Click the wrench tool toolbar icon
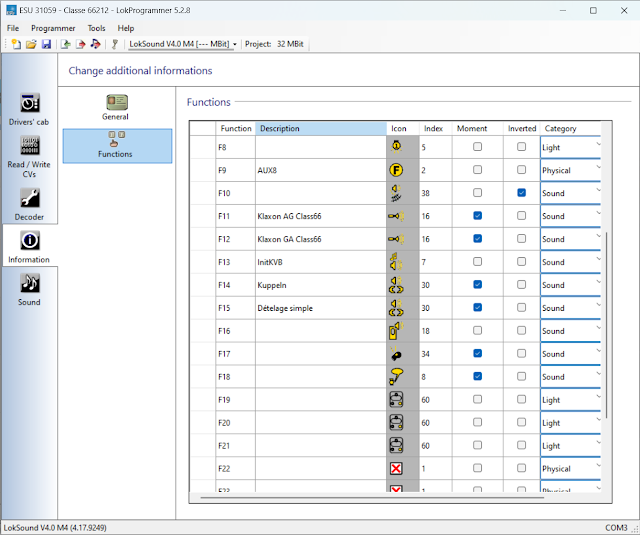Image resolution: width=640 pixels, height=535 pixels. click(x=115, y=44)
